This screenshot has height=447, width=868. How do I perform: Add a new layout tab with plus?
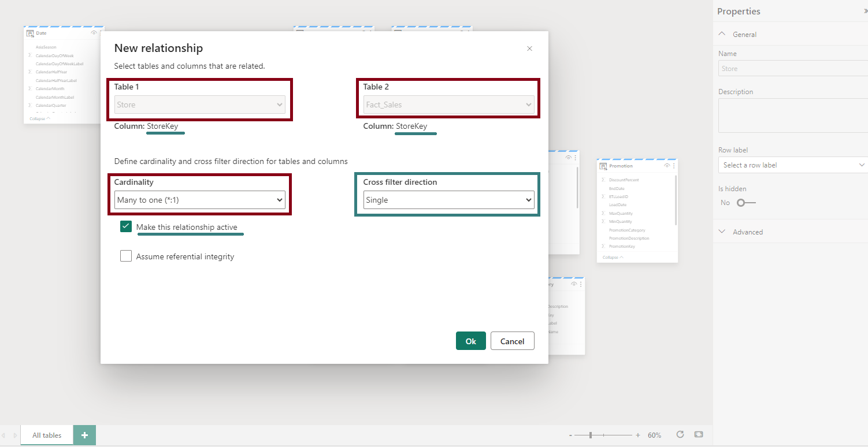click(84, 435)
